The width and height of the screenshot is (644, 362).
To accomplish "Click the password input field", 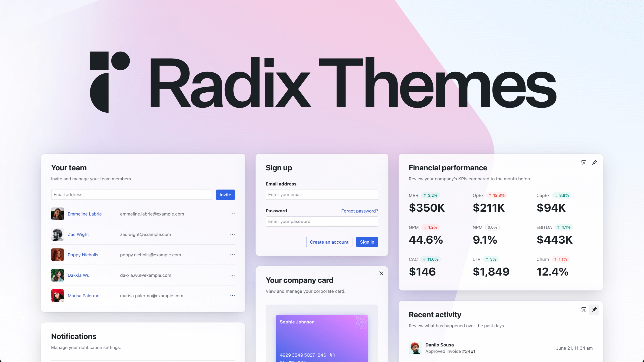I will coord(321,221).
